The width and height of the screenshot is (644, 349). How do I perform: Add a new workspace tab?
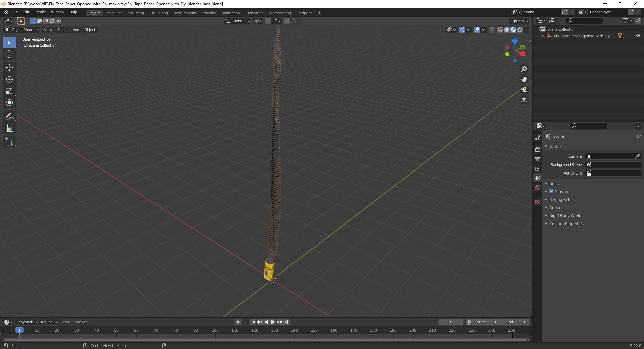point(319,13)
